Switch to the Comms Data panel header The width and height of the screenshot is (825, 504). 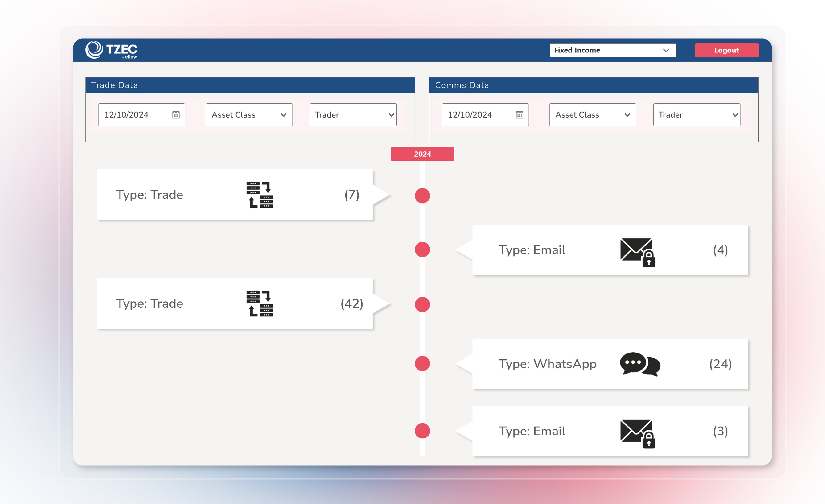click(x=463, y=85)
